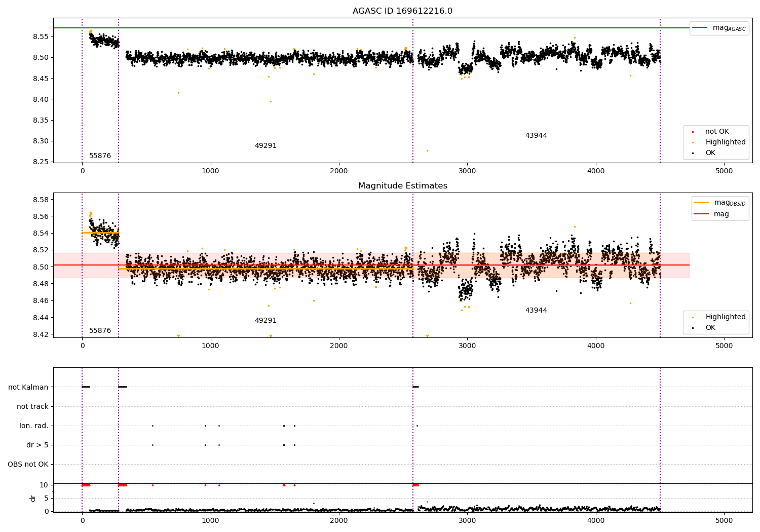Viewport: 760px width, 532px height.
Task: Click y-axis tick 8.55 in top plot
Action: click(x=41, y=36)
